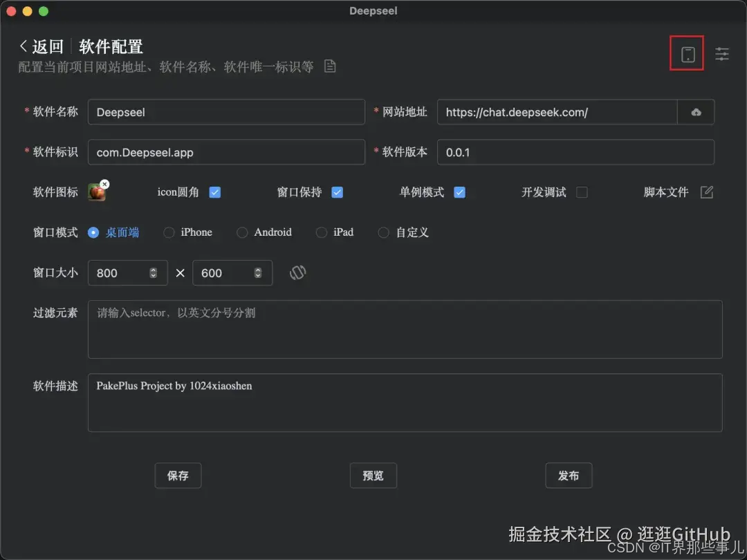Swap window width and height rotate icon
747x560 pixels.
tap(297, 273)
